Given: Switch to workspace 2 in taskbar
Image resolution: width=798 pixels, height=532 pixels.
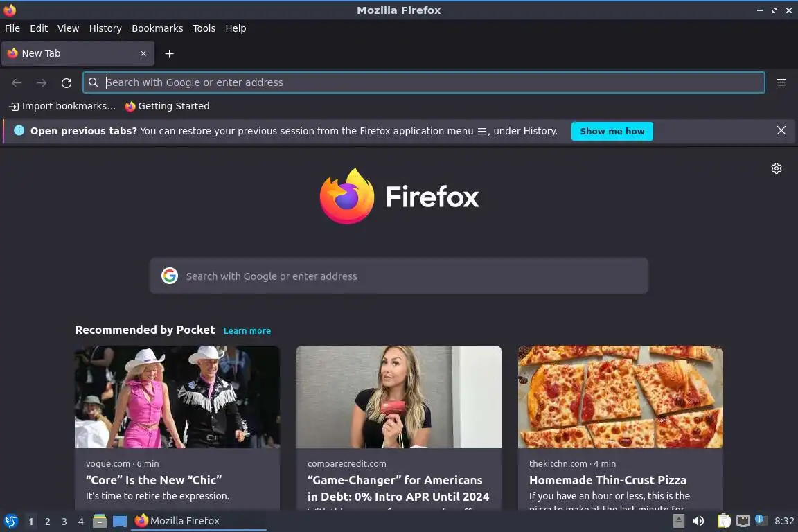Looking at the screenshot, I should click(47, 522).
